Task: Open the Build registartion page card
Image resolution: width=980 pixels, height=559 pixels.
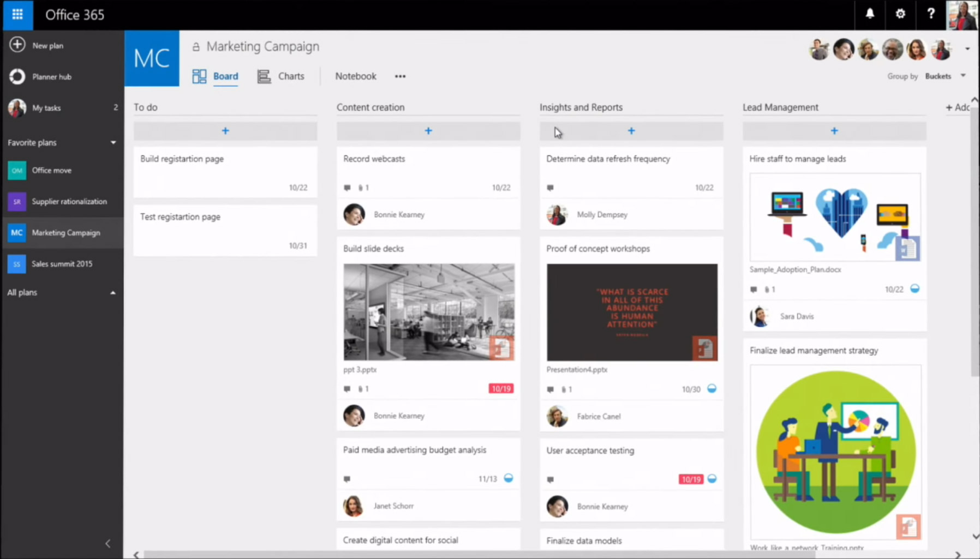Action: (225, 172)
